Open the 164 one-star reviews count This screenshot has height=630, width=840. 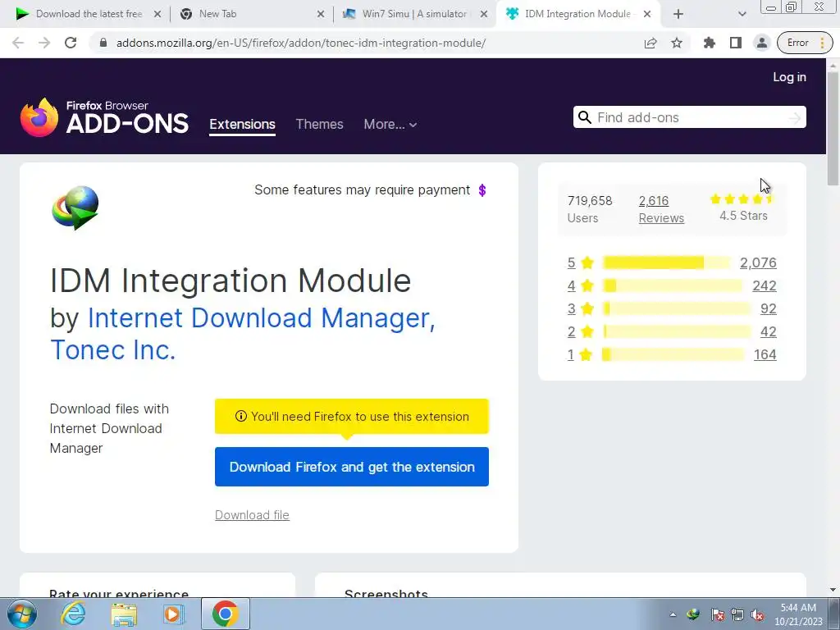click(x=765, y=354)
